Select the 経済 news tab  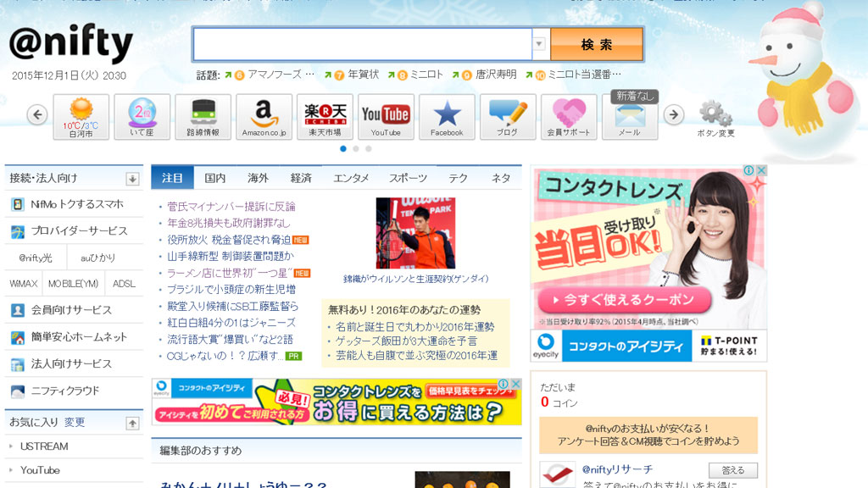coord(301,178)
